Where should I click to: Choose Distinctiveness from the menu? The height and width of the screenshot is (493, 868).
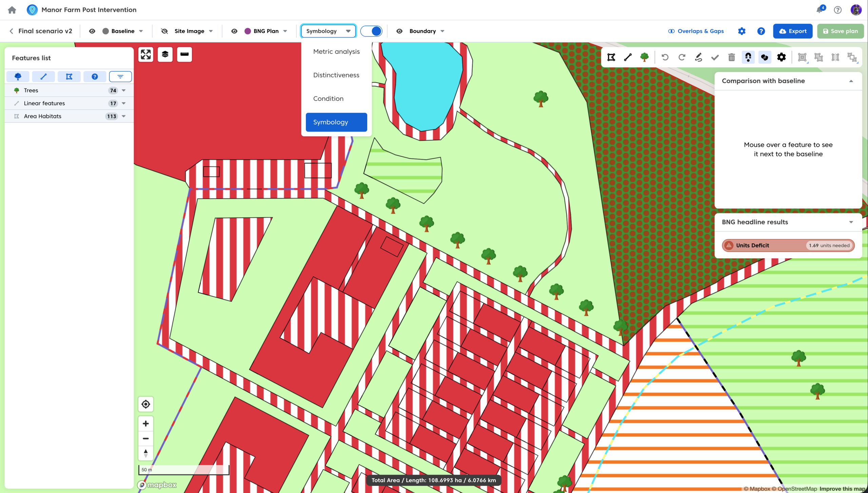[336, 75]
